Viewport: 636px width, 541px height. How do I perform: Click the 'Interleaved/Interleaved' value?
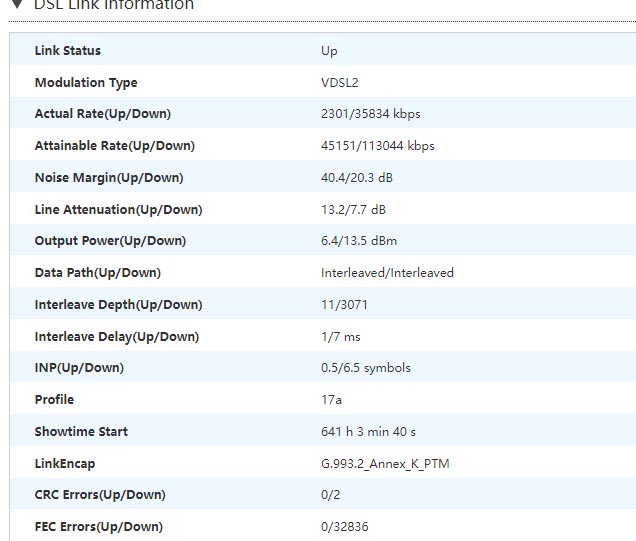[387, 273]
